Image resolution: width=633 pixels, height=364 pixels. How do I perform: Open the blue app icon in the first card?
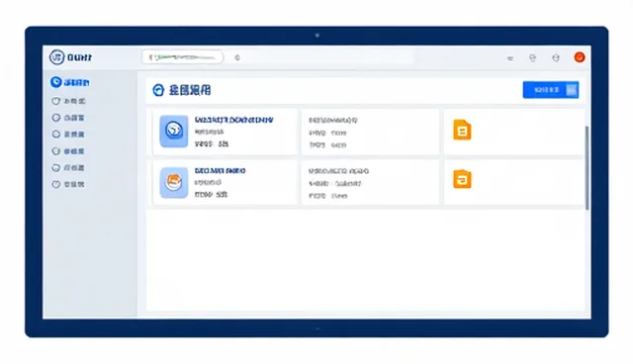click(x=174, y=132)
